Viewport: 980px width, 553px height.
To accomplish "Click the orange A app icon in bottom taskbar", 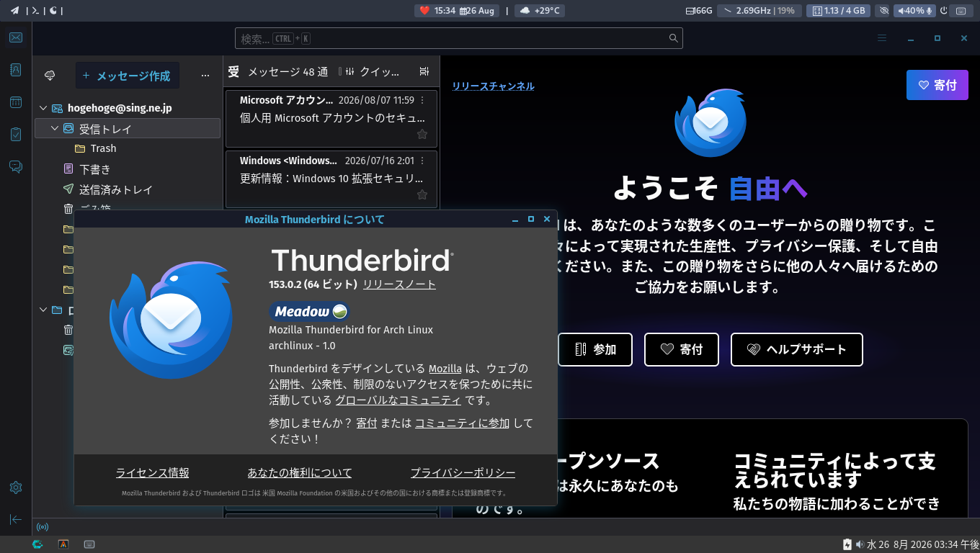I will pyautogui.click(x=63, y=544).
